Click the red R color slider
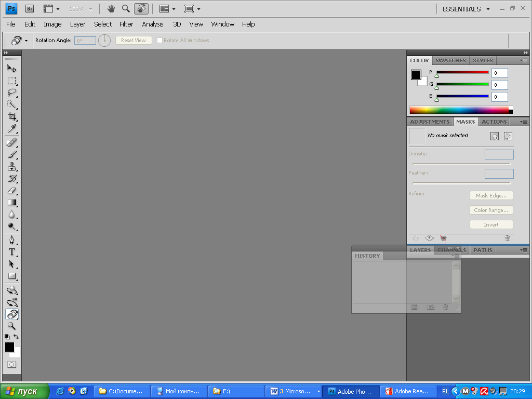Screen dimensions: 532x399 462,72
